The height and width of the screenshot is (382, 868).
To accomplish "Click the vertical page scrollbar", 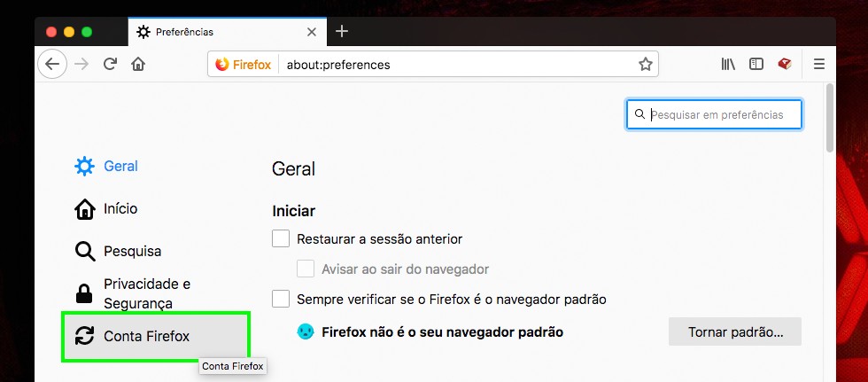I will [829, 120].
